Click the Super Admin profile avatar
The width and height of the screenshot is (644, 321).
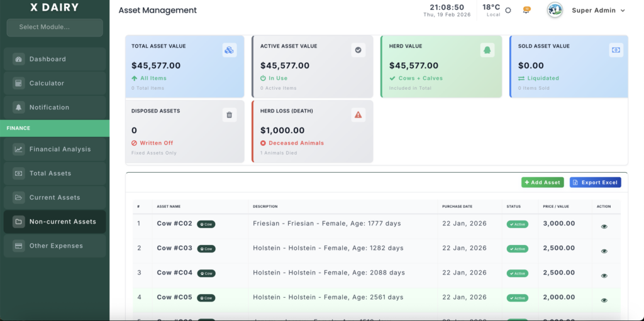click(555, 11)
